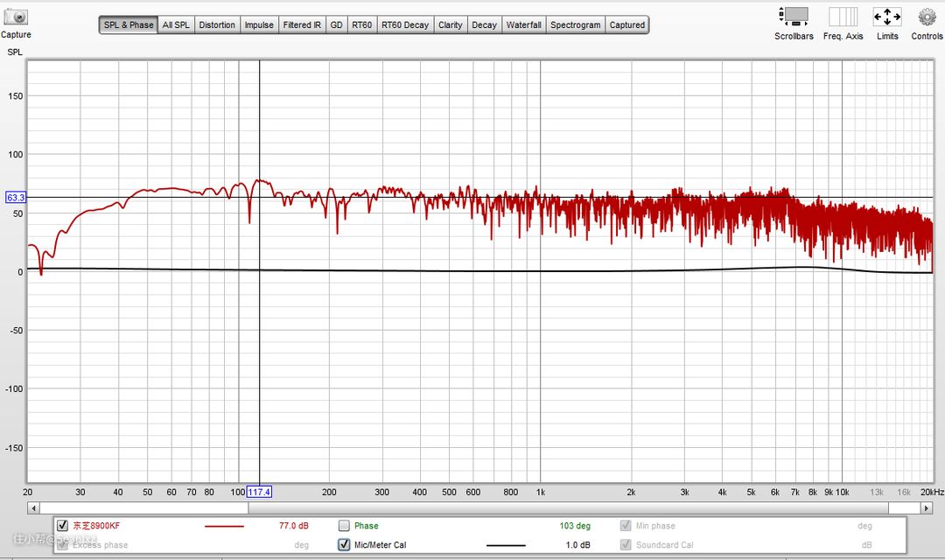
Task: Uncheck the Mic/Meter Cal checkbox
Action: (344, 544)
